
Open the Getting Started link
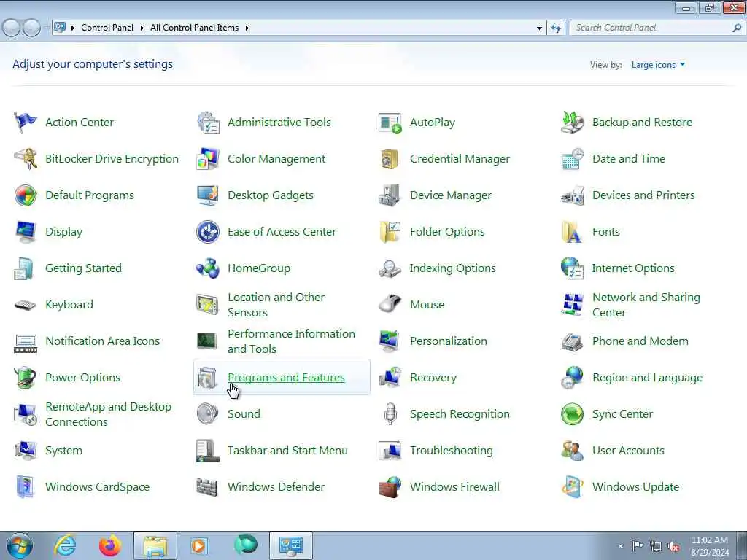[x=83, y=268]
